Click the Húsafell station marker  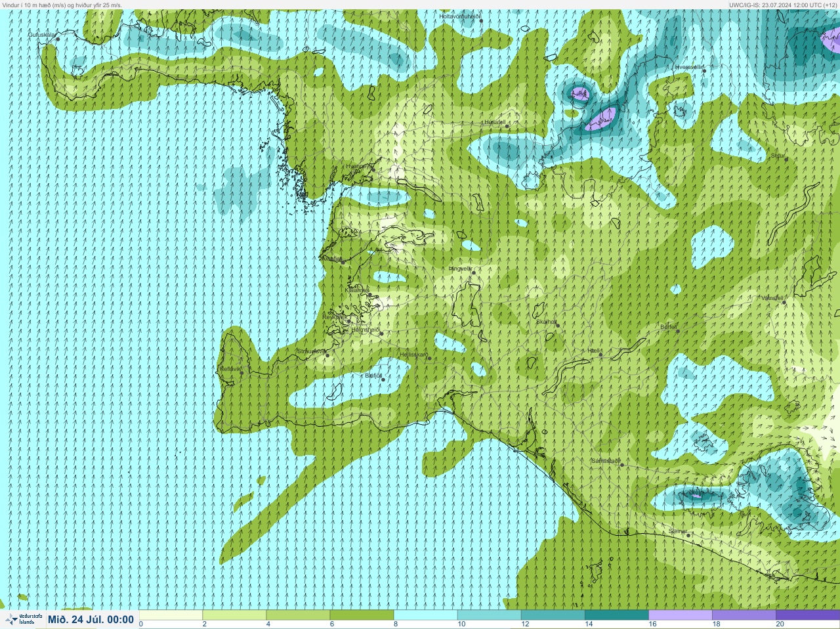(507, 126)
